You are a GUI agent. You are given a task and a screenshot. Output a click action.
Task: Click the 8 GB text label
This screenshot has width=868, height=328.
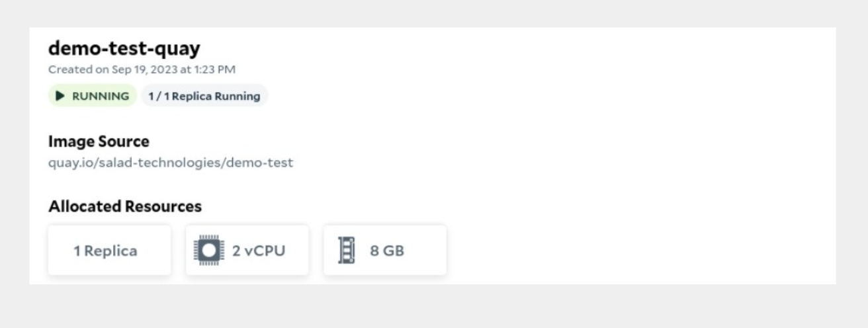pyautogui.click(x=387, y=251)
